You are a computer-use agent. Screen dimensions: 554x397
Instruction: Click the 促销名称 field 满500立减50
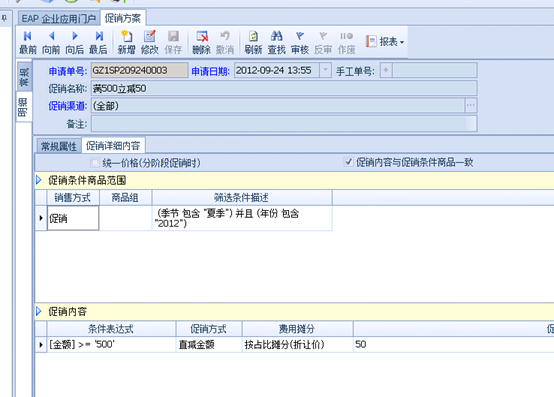point(284,88)
